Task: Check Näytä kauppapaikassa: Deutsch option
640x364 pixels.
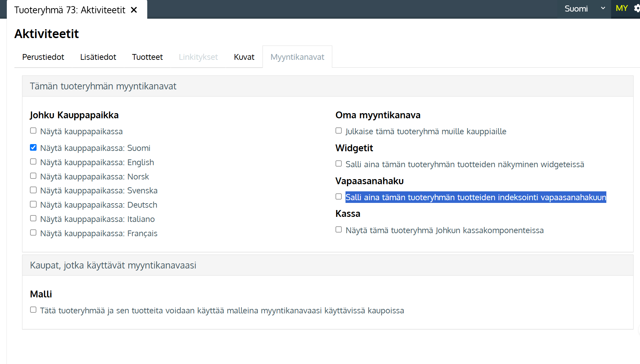Action: click(x=33, y=205)
